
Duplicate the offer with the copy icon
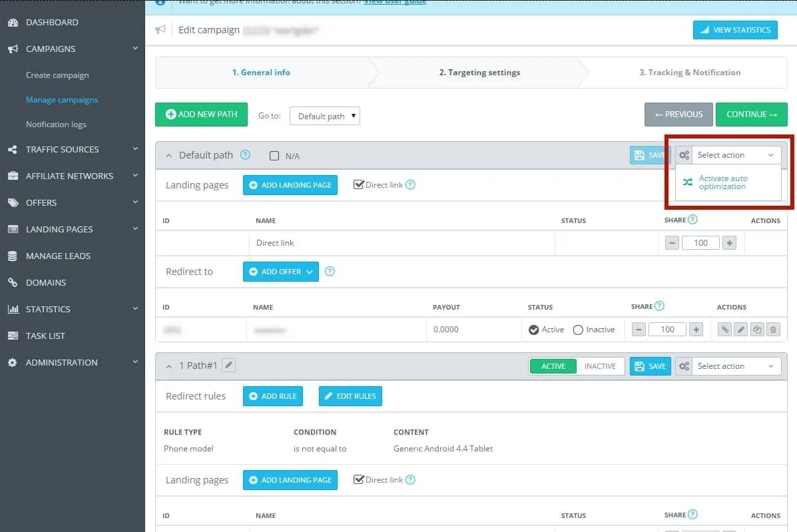[x=757, y=329]
